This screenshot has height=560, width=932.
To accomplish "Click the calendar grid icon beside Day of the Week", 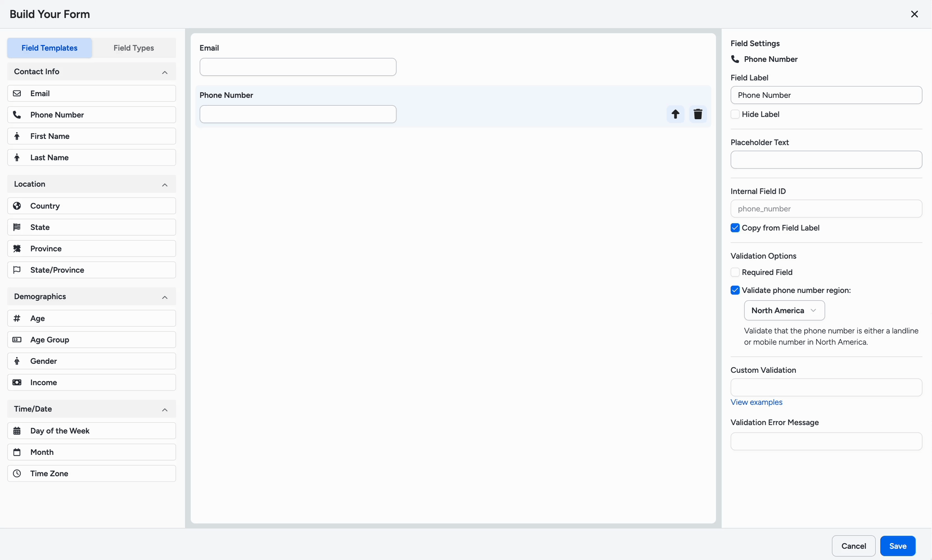I will point(17,431).
